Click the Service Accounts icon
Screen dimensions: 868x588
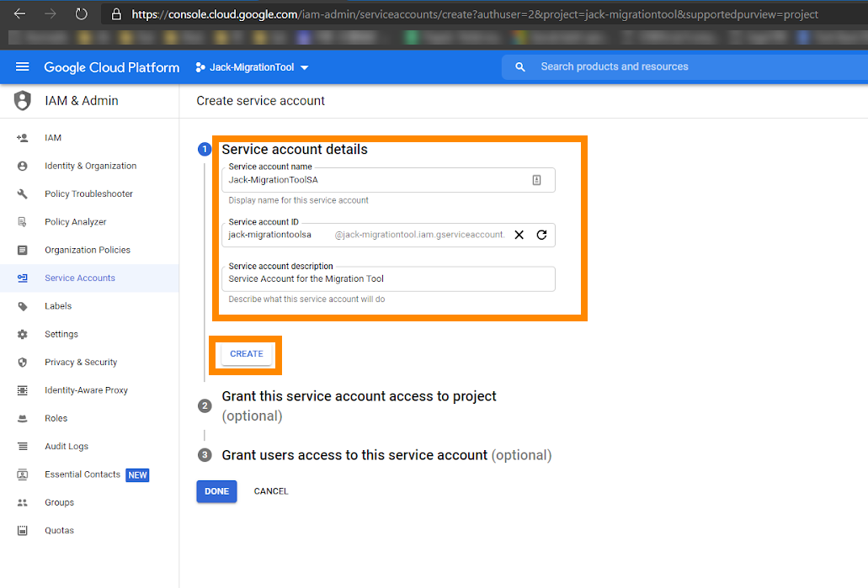tap(22, 278)
